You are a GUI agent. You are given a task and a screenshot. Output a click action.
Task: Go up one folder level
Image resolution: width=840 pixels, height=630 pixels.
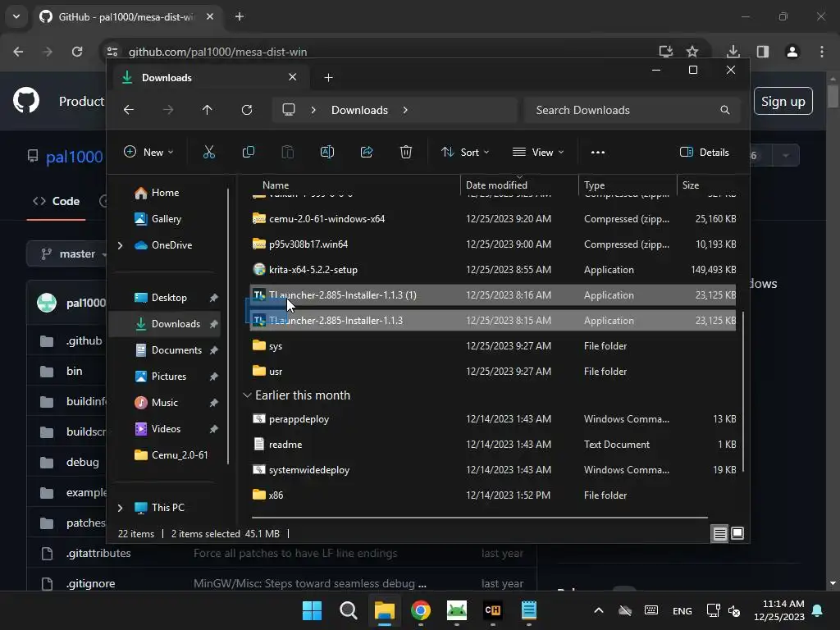[x=208, y=110]
